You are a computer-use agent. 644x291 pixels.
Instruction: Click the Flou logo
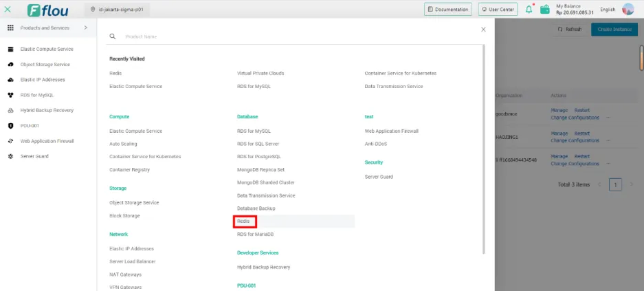[47, 10]
